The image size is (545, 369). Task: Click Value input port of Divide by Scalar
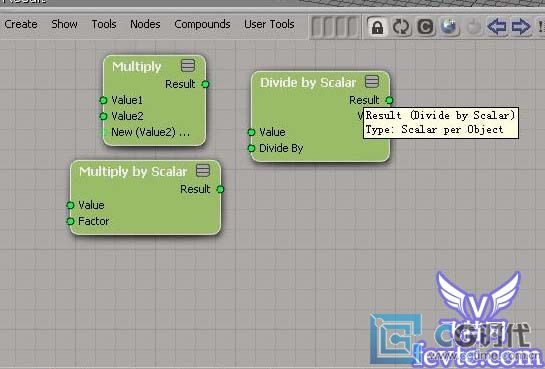[x=251, y=132]
